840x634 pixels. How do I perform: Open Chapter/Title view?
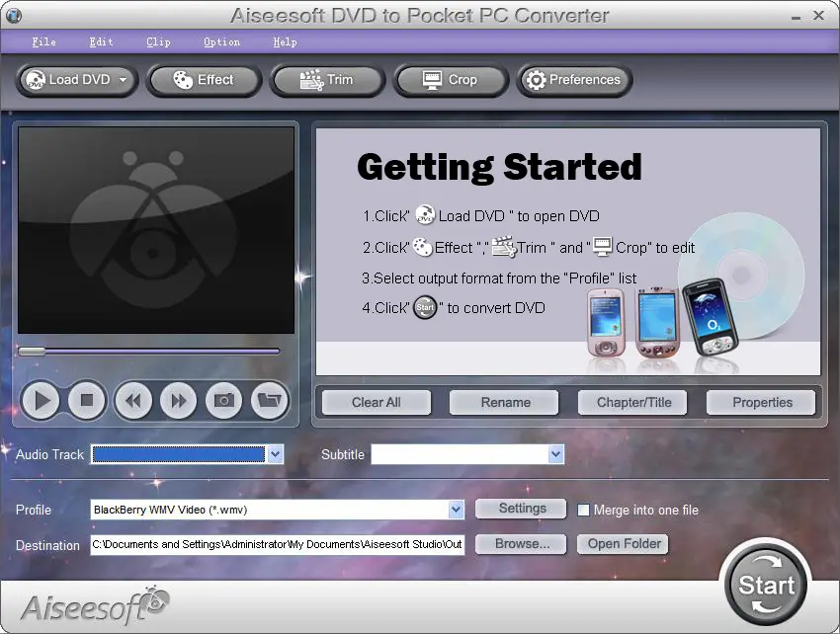633,402
